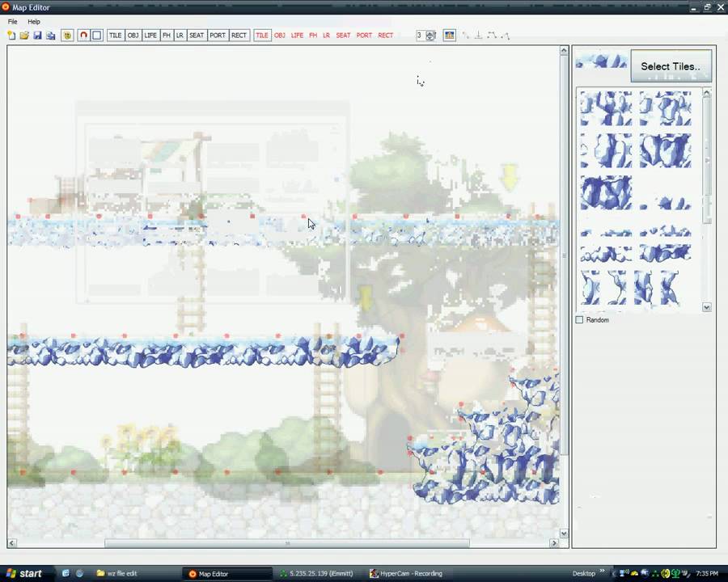
Task: Enable black PORT edit mode
Action: point(218,36)
